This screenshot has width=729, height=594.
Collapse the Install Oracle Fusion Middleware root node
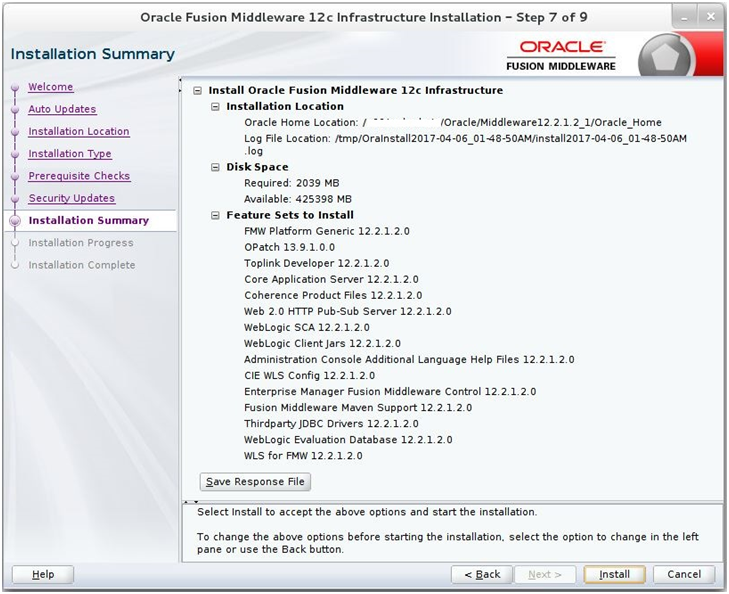(x=198, y=91)
